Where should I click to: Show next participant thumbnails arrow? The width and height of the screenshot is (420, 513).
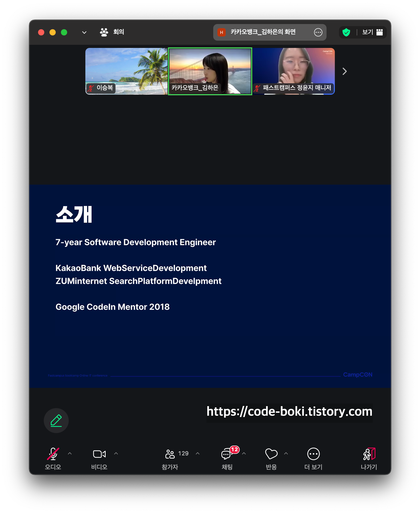(345, 71)
